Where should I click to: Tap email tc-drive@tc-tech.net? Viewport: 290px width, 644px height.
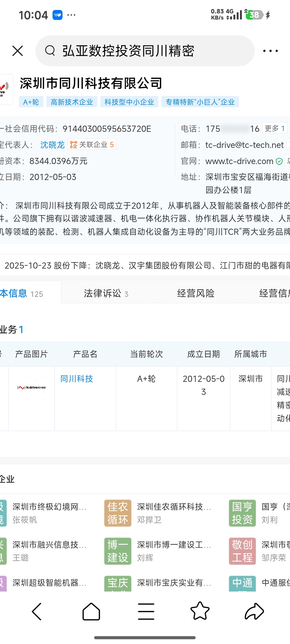click(x=244, y=145)
